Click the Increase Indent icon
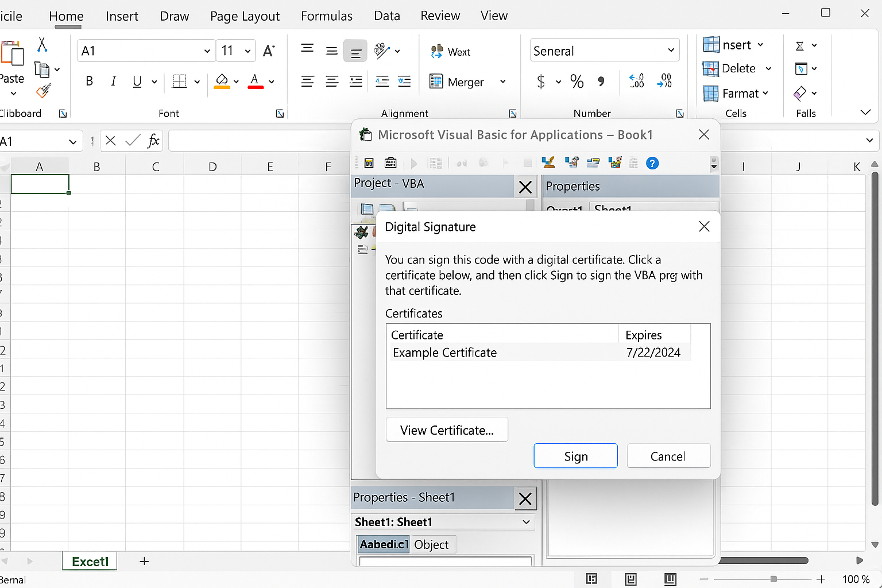 pyautogui.click(x=404, y=82)
